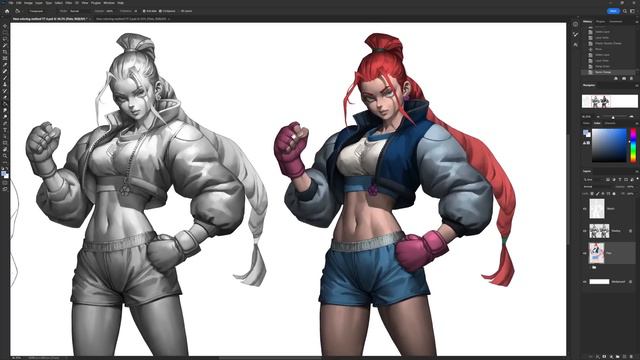Hide the Background layer using its eye icon
This screenshot has height=360, width=640.
point(584,282)
